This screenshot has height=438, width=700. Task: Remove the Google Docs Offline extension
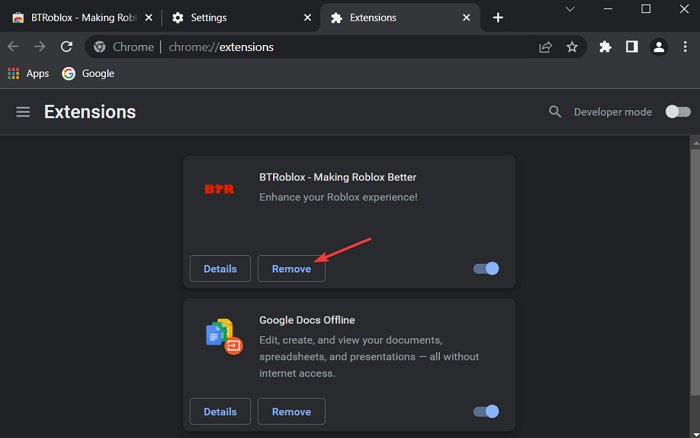click(292, 411)
